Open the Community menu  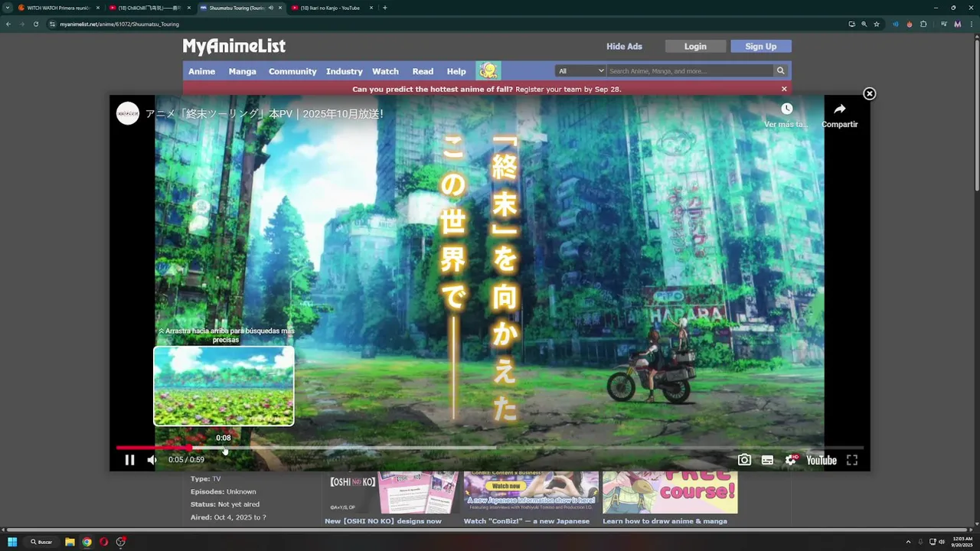(x=292, y=71)
